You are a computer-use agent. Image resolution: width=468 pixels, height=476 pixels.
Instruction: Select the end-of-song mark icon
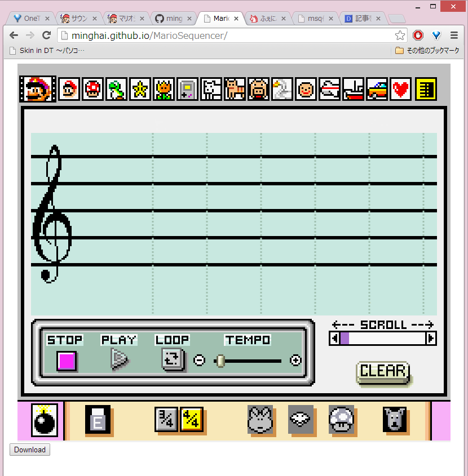click(x=426, y=89)
